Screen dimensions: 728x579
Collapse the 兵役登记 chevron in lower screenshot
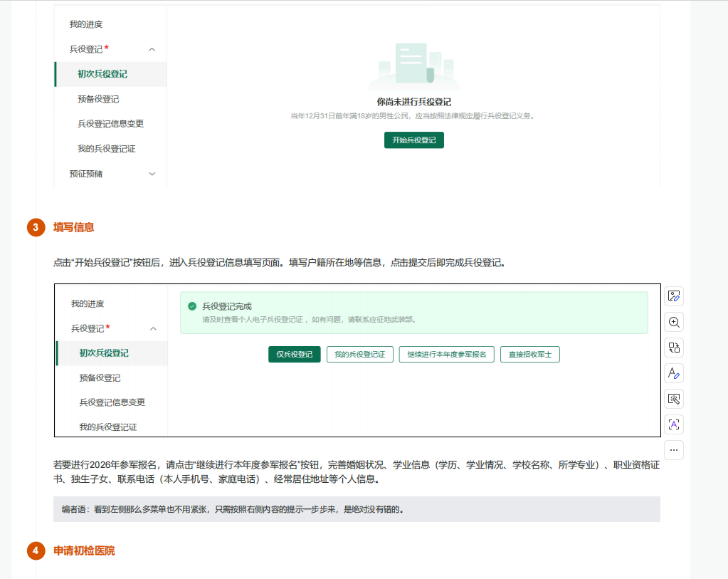[x=153, y=328]
